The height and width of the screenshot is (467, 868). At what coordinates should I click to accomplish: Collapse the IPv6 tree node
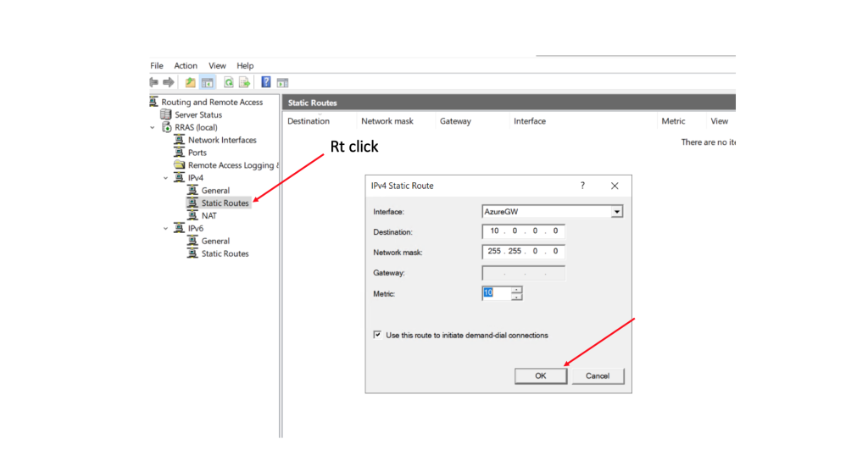(x=165, y=228)
